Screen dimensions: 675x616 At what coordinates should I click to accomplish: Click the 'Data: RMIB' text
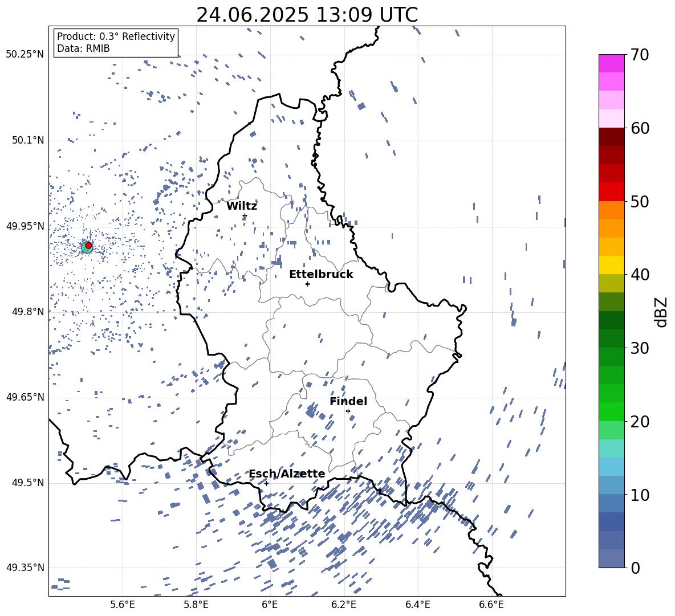coord(83,48)
